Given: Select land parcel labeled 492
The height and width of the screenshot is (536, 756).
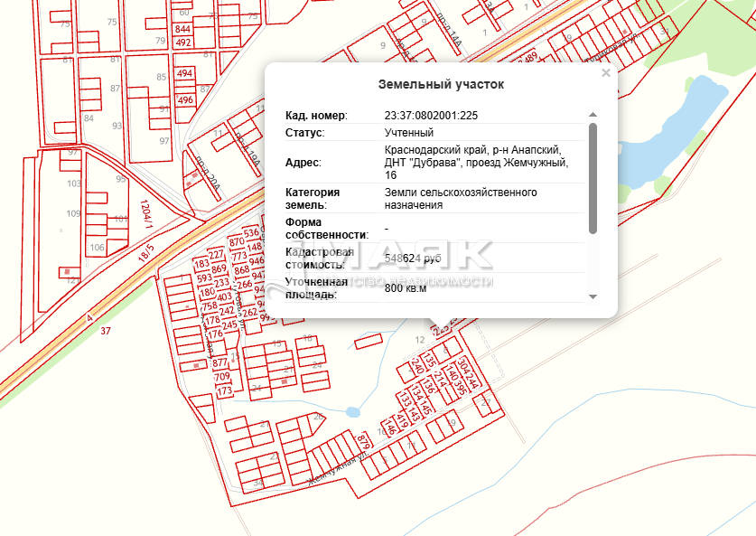Looking at the screenshot, I should tap(183, 42).
